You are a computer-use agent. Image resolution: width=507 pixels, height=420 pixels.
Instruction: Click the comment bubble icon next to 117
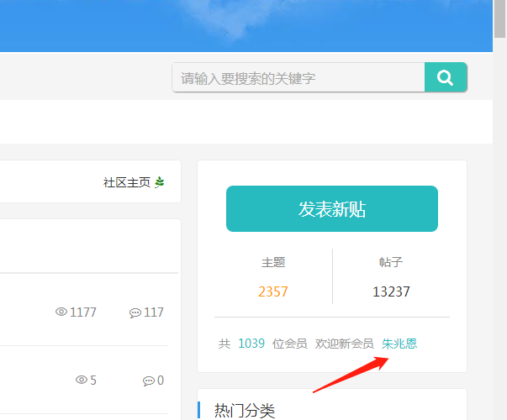(x=135, y=312)
